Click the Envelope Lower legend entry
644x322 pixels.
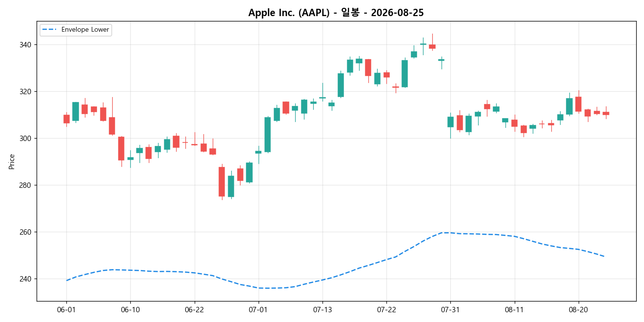click(76, 30)
